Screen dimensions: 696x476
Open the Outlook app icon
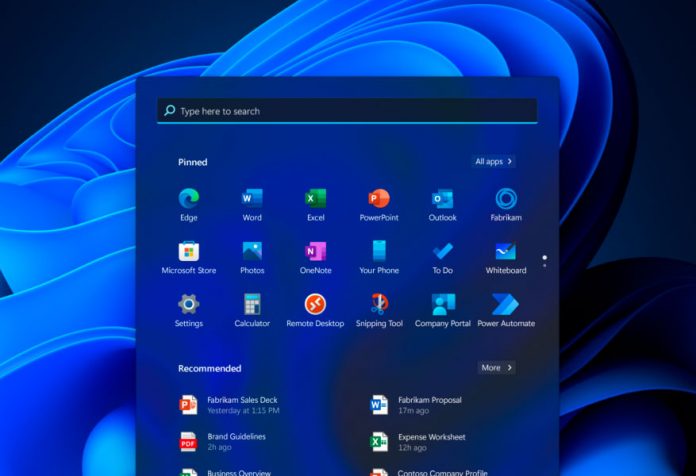442,199
